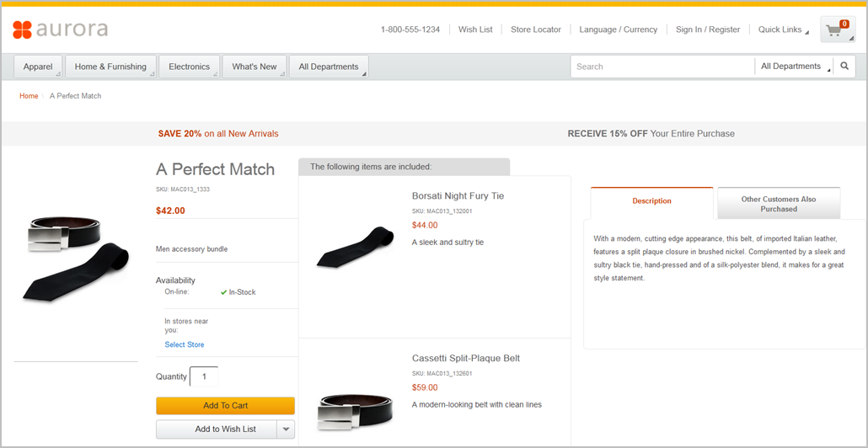The width and height of the screenshot is (868, 448).
Task: Click the Search text box
Action: (662, 67)
